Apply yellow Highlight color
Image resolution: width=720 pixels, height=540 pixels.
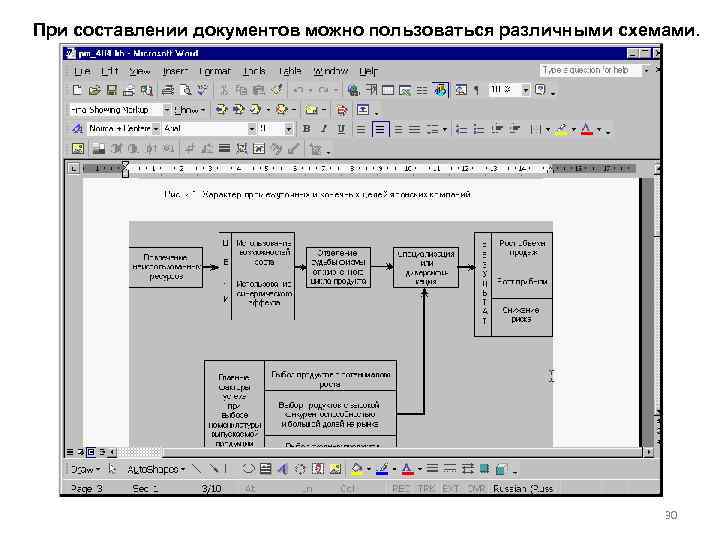tap(562, 129)
